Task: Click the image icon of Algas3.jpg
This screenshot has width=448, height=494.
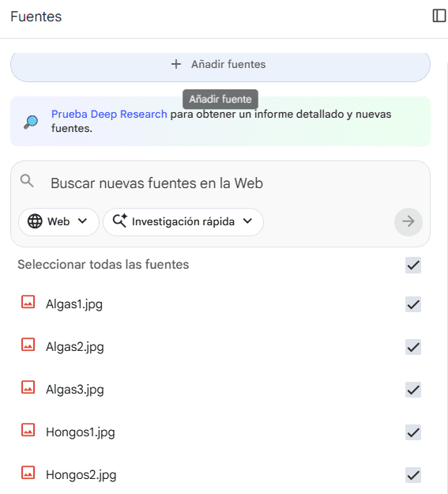Action: [x=28, y=387]
